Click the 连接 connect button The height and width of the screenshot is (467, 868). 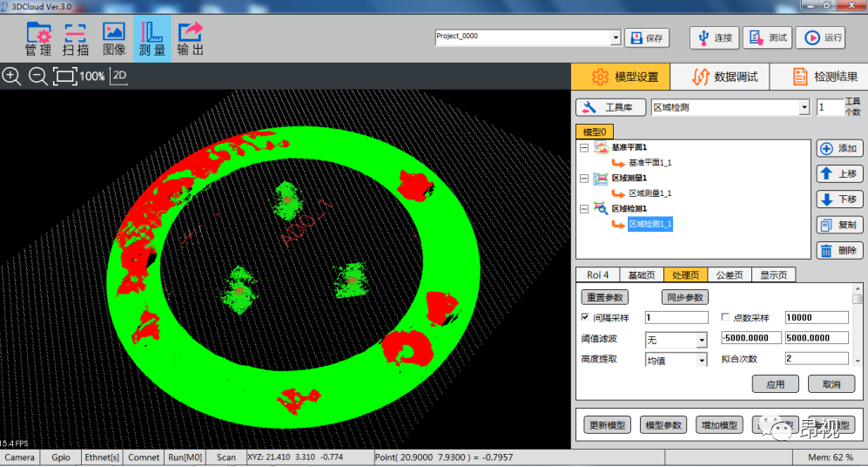715,37
